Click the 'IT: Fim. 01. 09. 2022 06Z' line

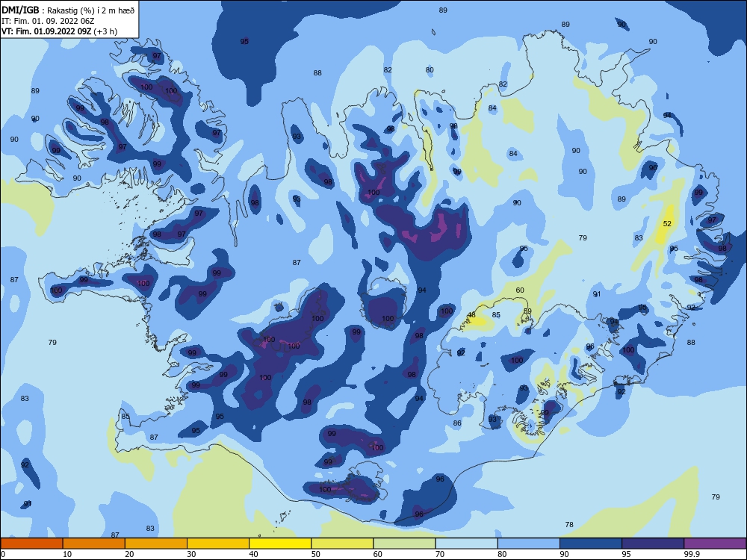[48, 21]
